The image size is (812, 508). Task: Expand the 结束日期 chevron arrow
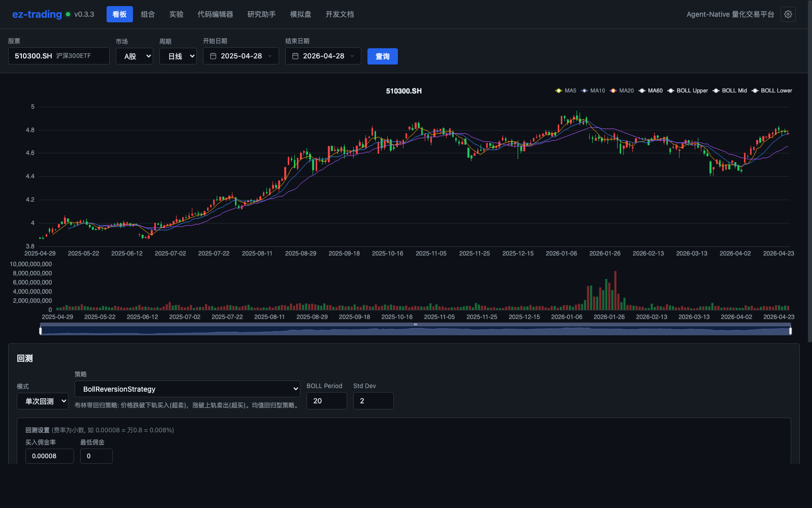click(x=352, y=56)
